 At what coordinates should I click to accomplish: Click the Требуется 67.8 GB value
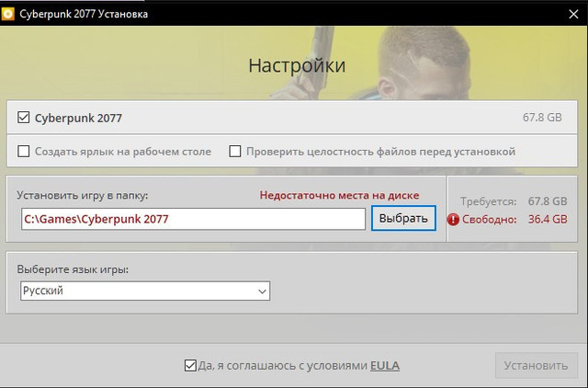coord(548,200)
